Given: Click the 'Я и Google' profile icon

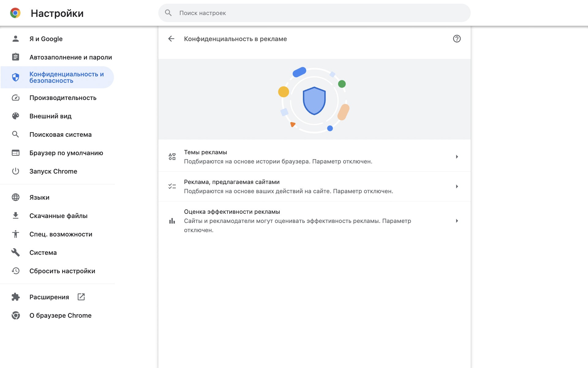Looking at the screenshot, I should click(15, 39).
